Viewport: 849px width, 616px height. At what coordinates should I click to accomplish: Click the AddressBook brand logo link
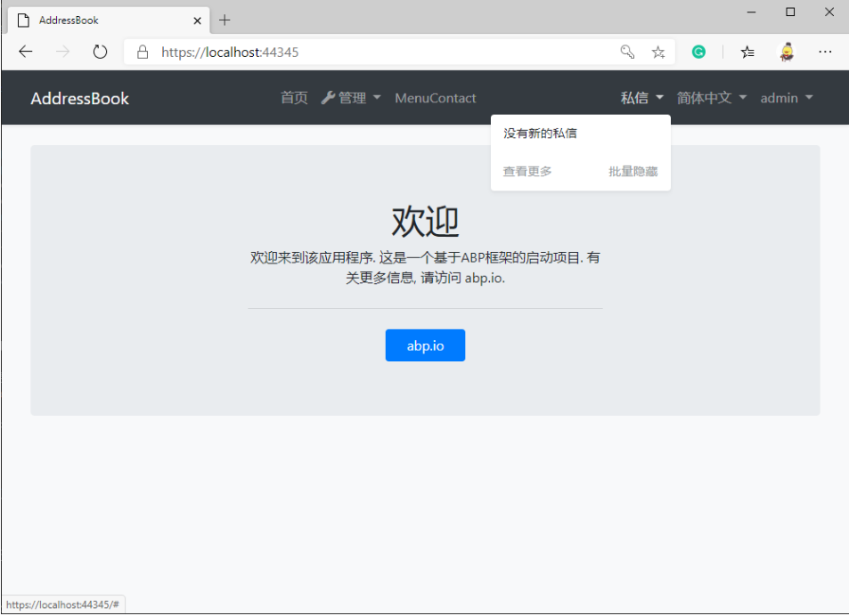click(79, 99)
